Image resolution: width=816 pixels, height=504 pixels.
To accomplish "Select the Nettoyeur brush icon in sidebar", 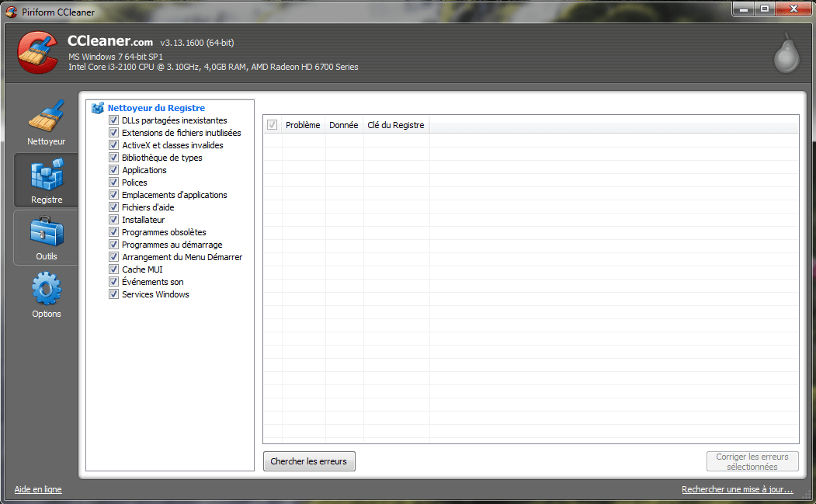I will (46, 115).
